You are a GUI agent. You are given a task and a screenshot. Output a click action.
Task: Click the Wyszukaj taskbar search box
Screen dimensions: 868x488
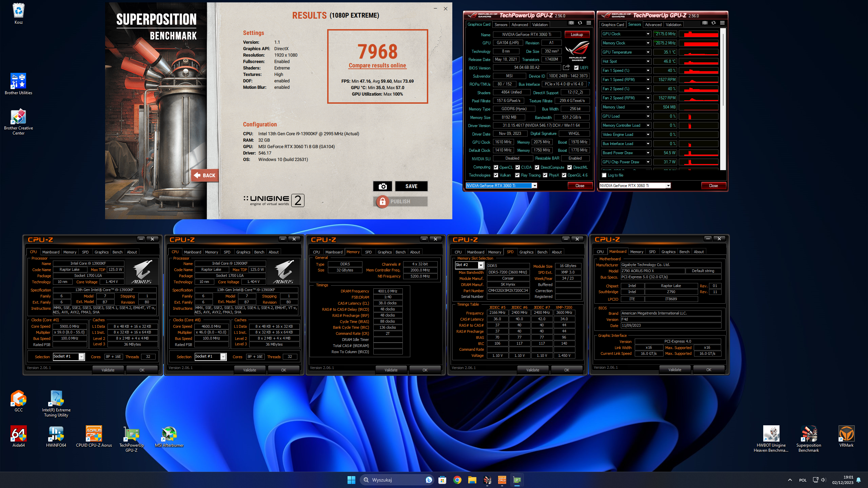[397, 480]
